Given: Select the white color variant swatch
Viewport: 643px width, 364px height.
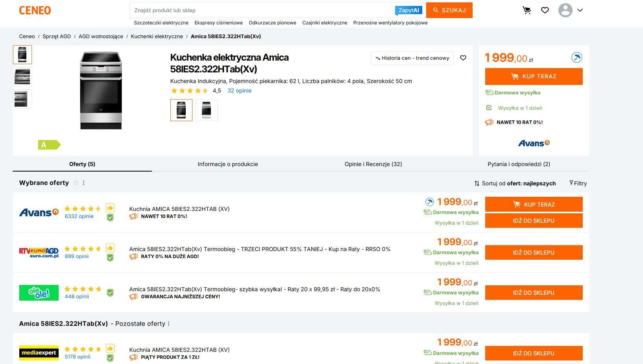Looking at the screenshot, I should coord(207,110).
